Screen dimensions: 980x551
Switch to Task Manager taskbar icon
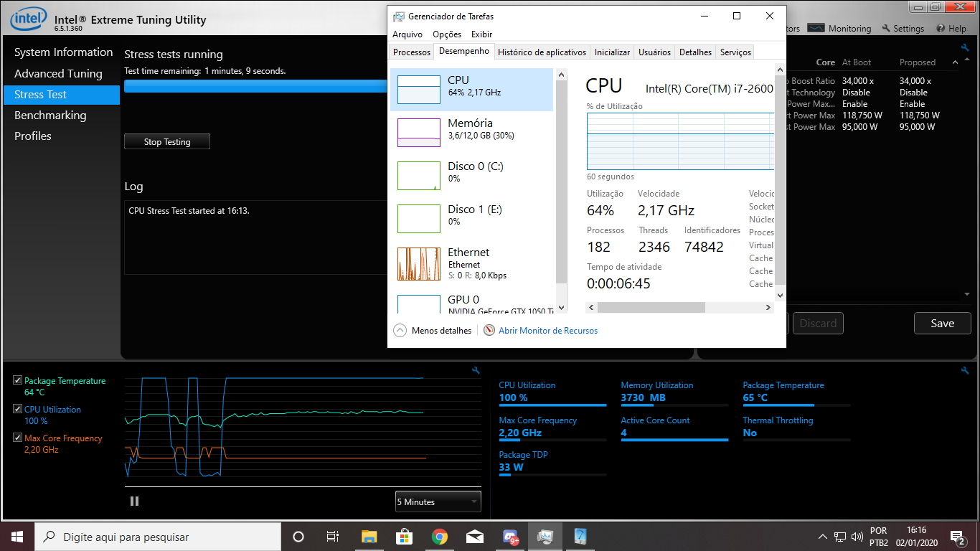(545, 537)
